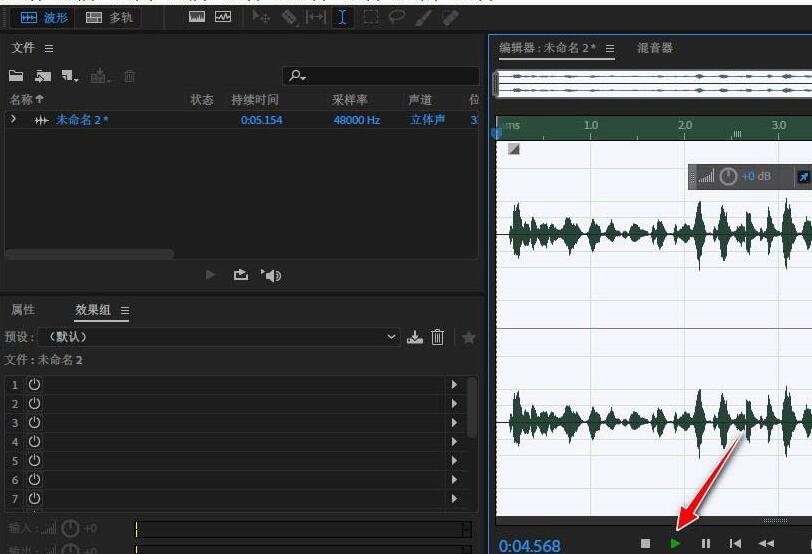Screen dimensions: 812x554
Task: Toggle power for effect slot 1
Action: coord(34,385)
